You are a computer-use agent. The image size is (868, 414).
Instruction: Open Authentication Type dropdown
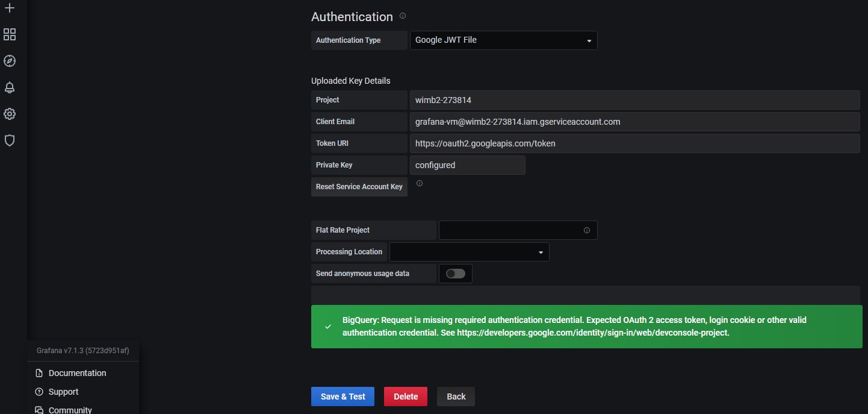point(504,40)
